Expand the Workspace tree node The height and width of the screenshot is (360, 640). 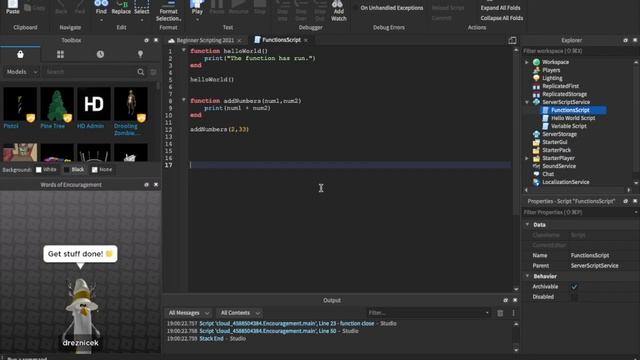pyautogui.click(x=527, y=62)
